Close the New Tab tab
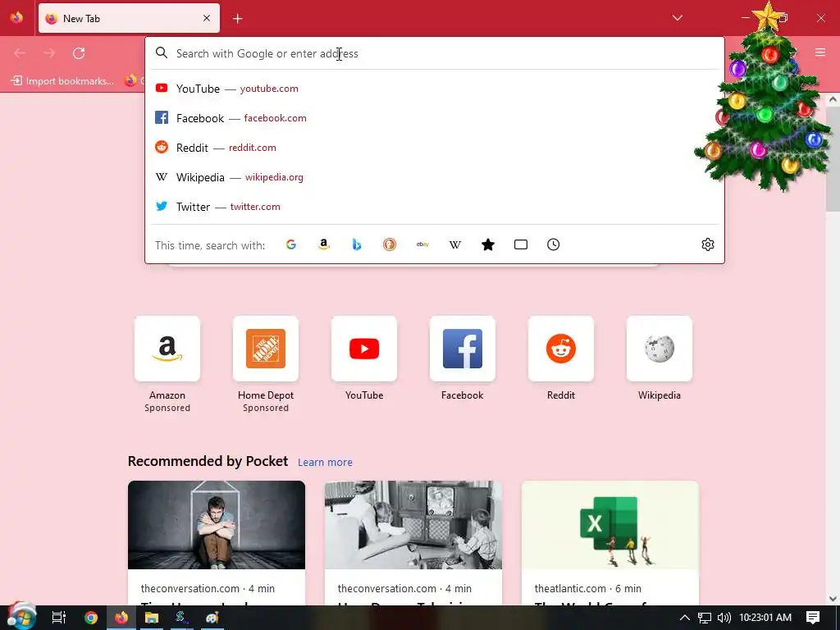The image size is (840, 630). [x=207, y=18]
